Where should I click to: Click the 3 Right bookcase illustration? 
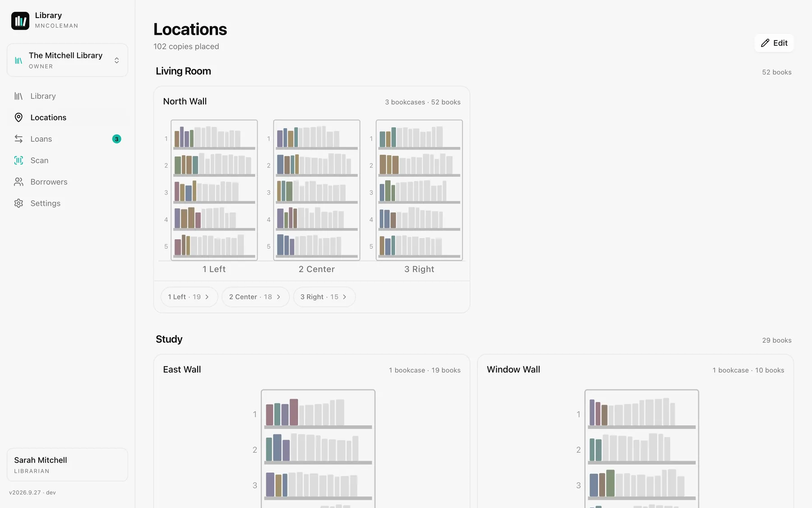420,190
